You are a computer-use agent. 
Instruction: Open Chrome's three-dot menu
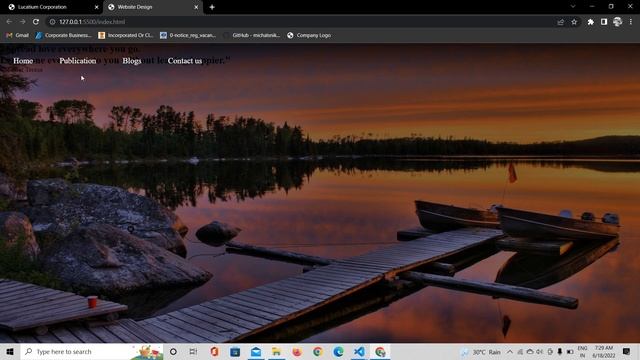coord(631,22)
